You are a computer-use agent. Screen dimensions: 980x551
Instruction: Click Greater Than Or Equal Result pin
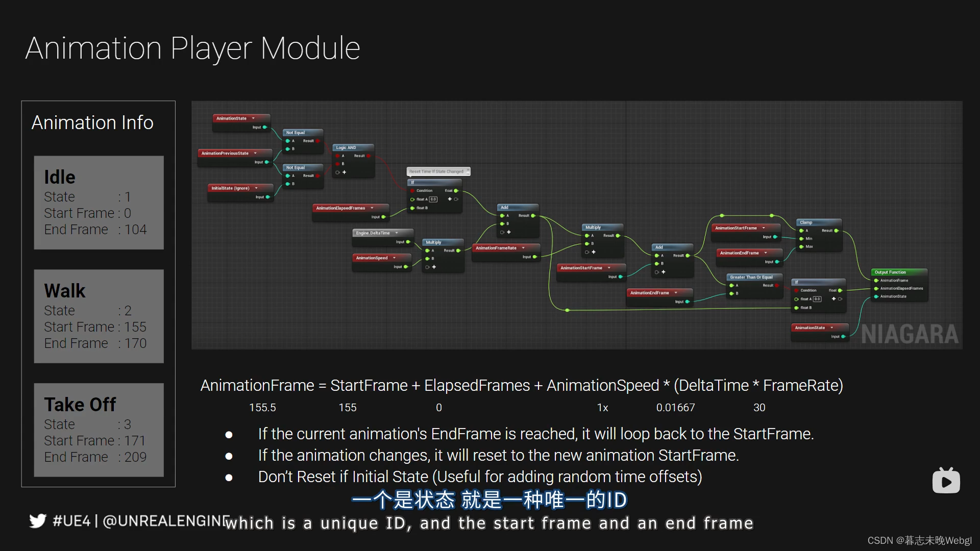pos(776,286)
